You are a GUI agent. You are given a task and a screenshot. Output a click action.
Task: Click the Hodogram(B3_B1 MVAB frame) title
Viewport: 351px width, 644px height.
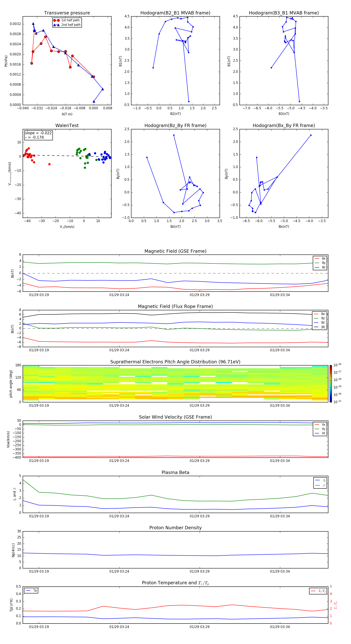284,13
